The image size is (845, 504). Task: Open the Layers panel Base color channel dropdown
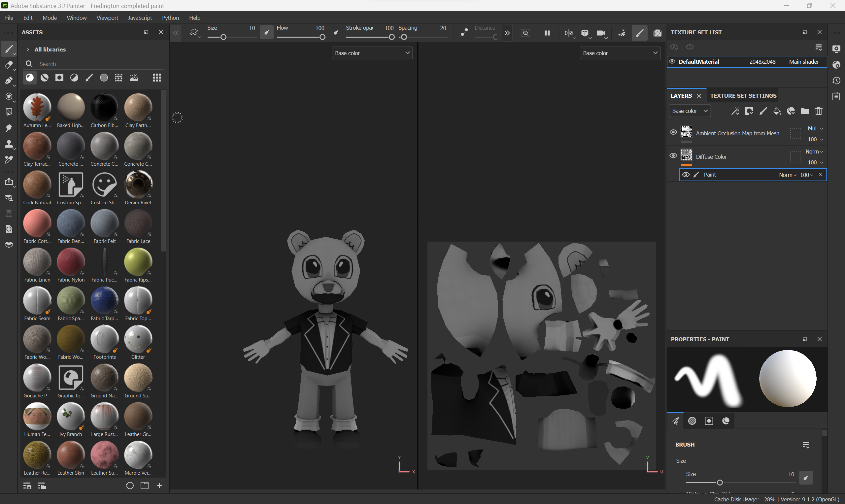click(x=690, y=111)
